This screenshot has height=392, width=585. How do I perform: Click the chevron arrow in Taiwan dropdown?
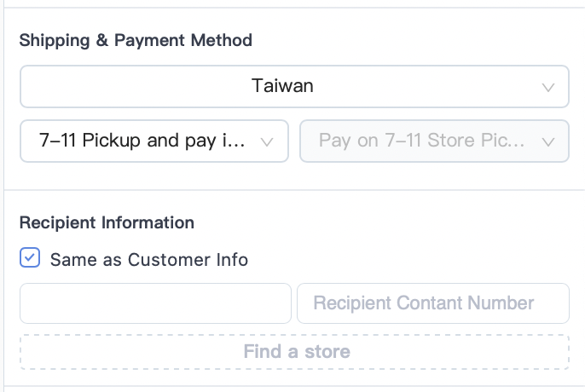547,88
